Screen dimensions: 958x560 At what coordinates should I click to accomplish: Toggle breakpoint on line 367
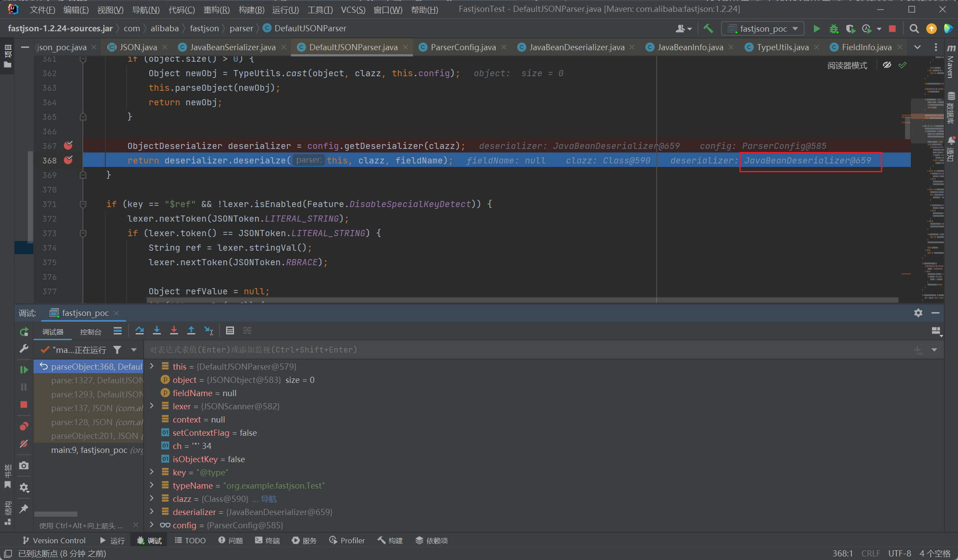point(68,145)
